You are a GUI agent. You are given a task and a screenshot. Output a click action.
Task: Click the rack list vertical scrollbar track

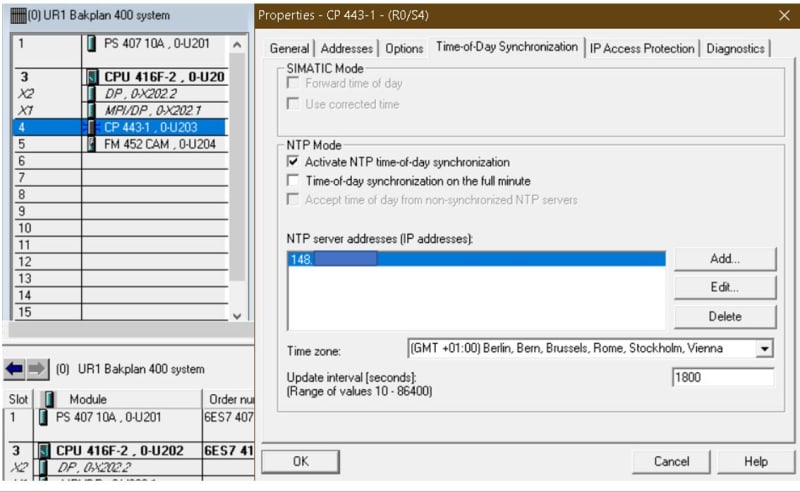pyautogui.click(x=237, y=295)
